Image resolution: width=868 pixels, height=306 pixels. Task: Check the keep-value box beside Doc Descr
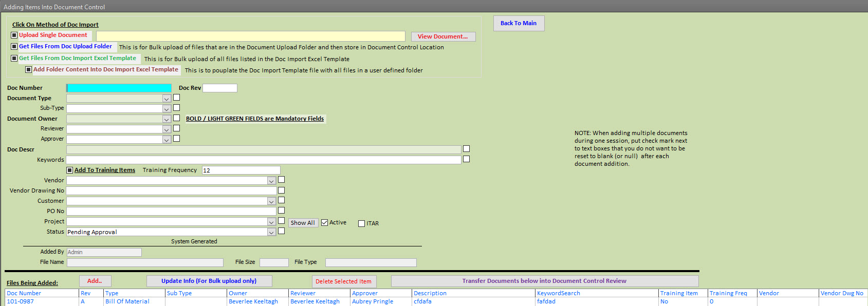click(x=466, y=149)
